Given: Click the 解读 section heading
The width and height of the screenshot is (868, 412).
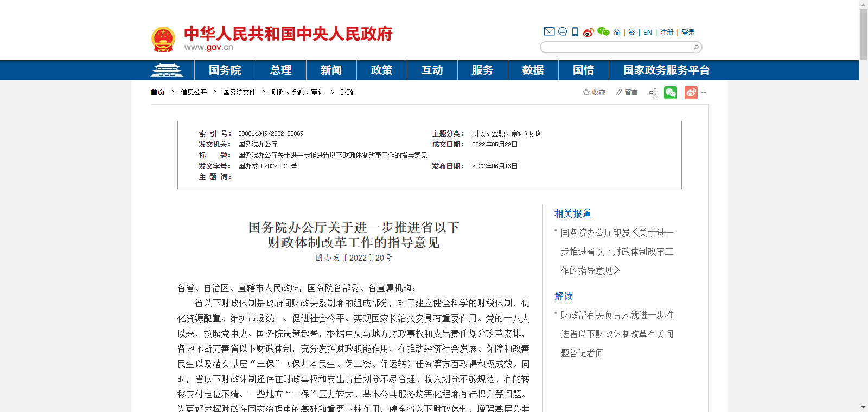Looking at the screenshot, I should 564,297.
